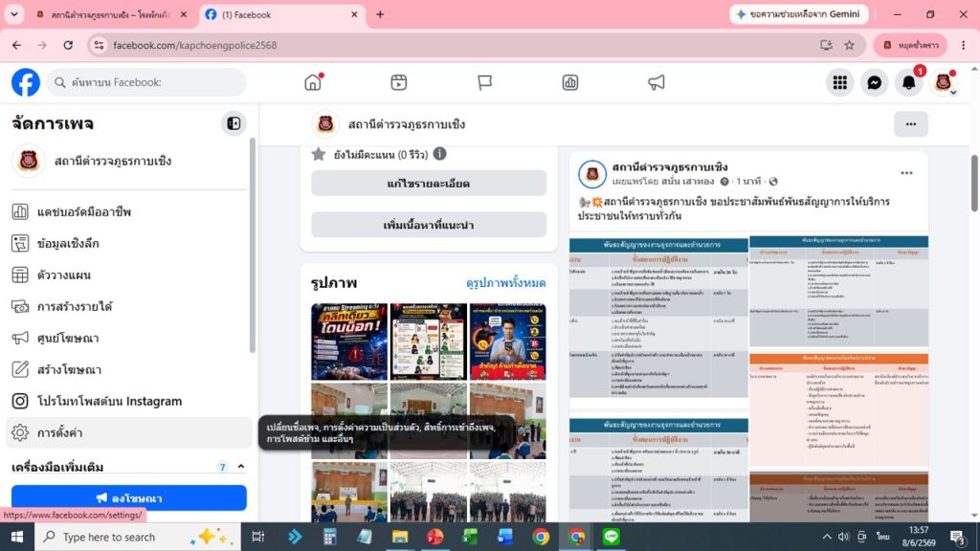Open the page header three-dots menu
This screenshot has height=551, width=980.
[x=911, y=124]
